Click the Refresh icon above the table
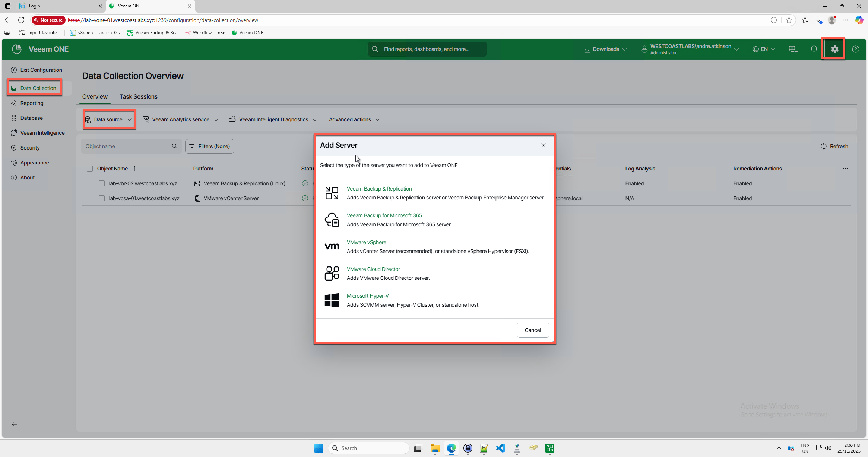The image size is (868, 457). 824,146
